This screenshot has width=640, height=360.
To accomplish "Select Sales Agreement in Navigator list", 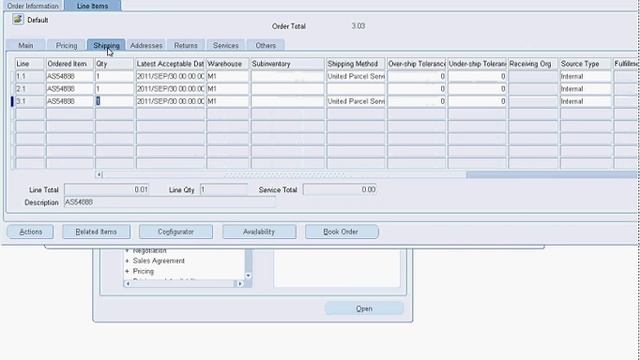I will (x=158, y=261).
